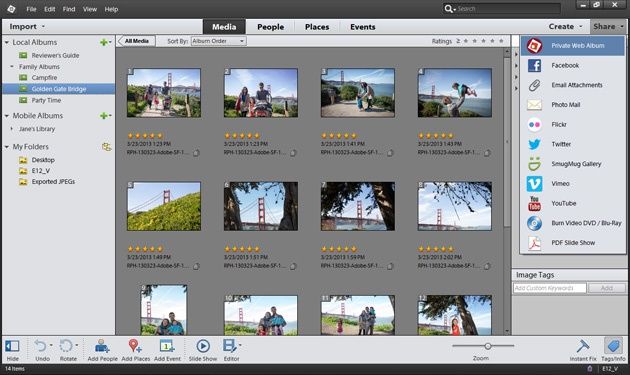Open the Create dropdown menu
This screenshot has width=630, height=375.
565,27
